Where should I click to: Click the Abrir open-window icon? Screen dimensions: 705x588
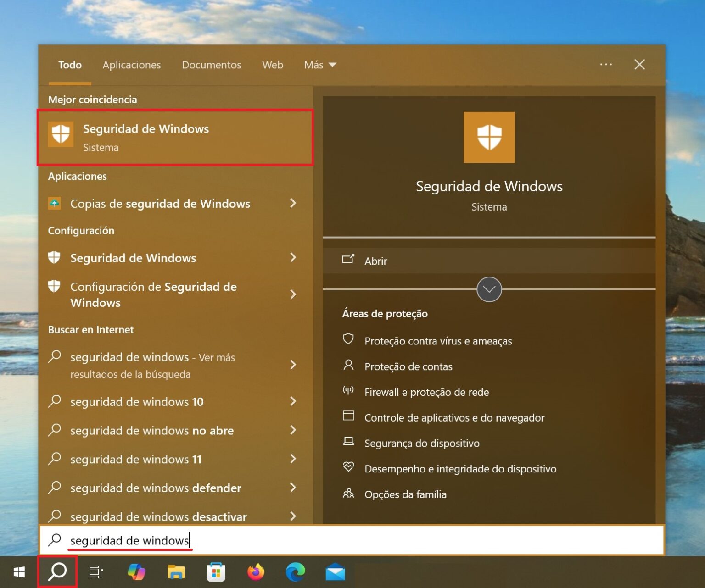[x=348, y=259]
